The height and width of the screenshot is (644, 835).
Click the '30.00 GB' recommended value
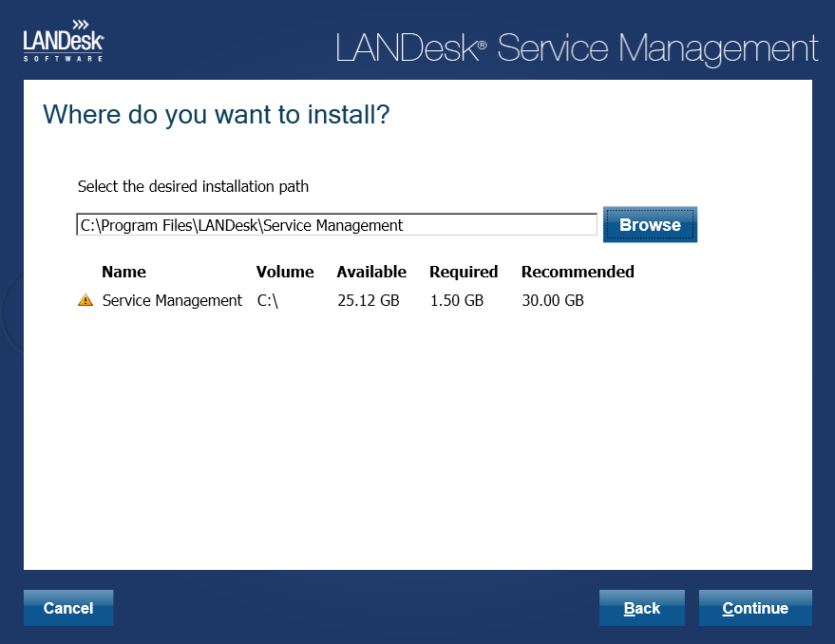click(x=552, y=300)
